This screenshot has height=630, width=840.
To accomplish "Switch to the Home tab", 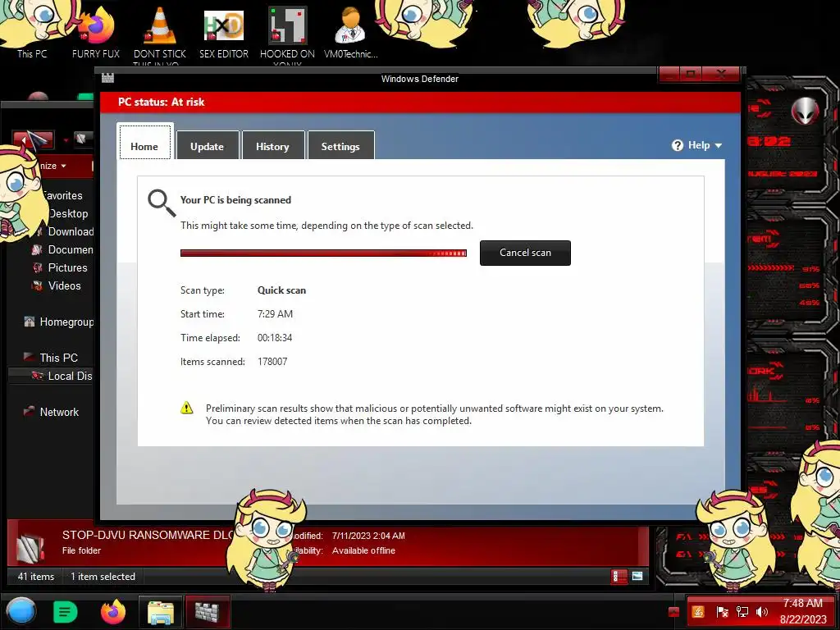I will coord(144,142).
